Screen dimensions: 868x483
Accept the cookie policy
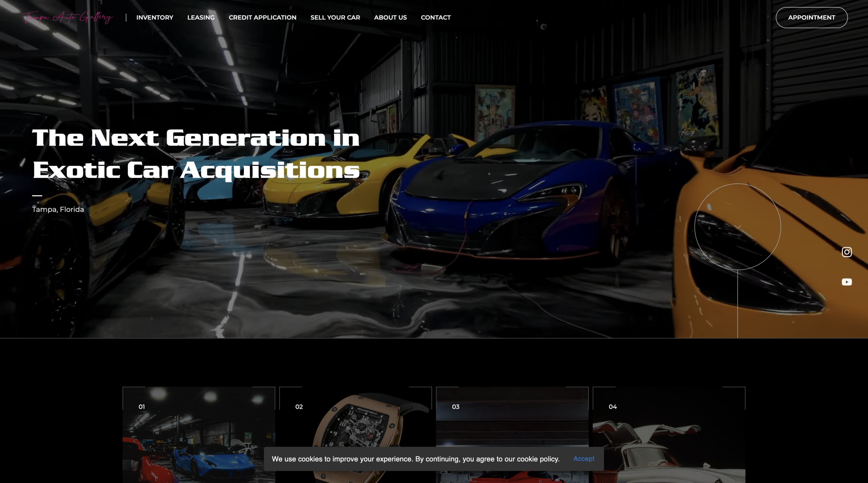coord(584,459)
